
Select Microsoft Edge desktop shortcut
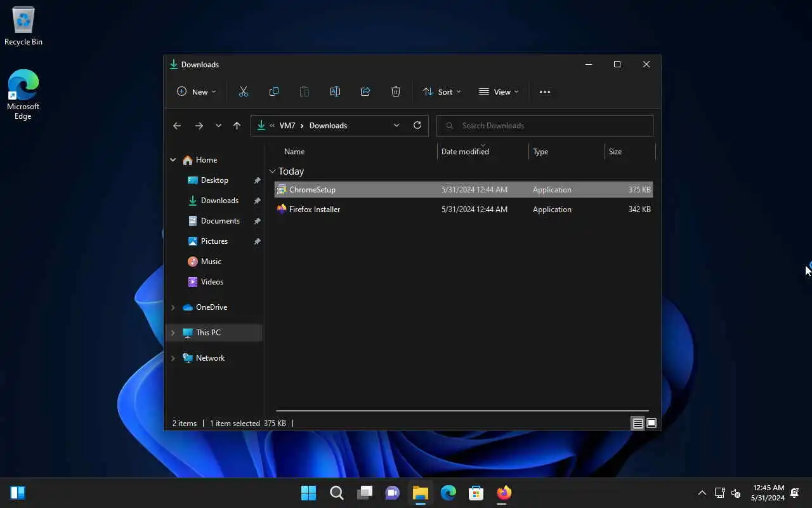tap(23, 95)
